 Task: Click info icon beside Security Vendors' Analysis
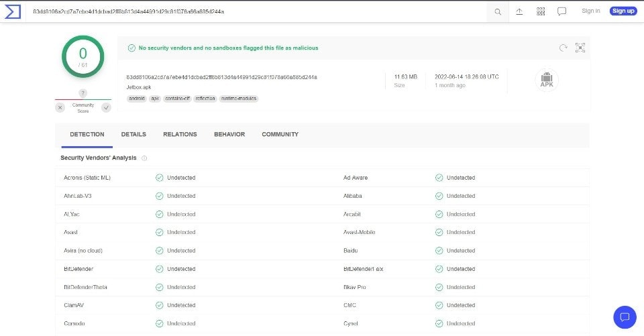pyautogui.click(x=144, y=158)
